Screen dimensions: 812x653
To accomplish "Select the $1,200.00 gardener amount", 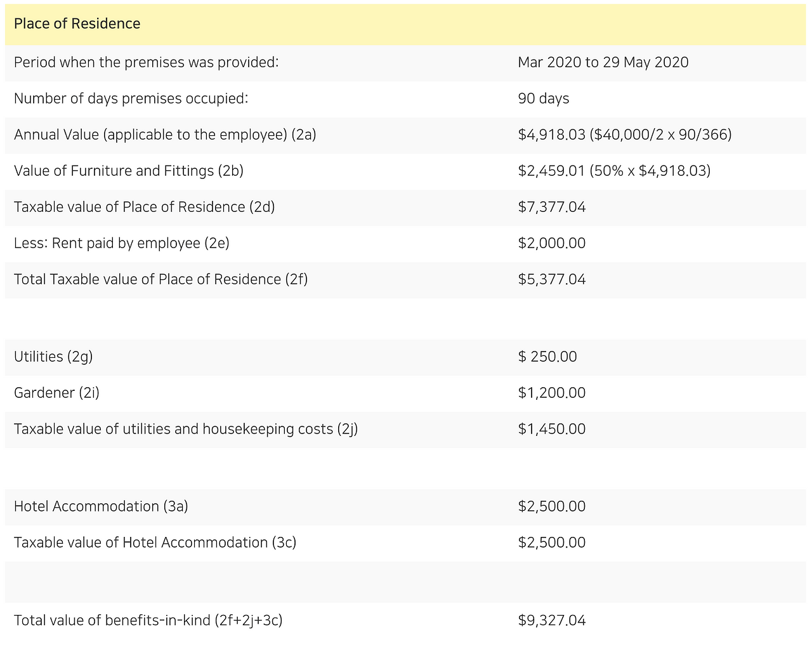I will [551, 393].
